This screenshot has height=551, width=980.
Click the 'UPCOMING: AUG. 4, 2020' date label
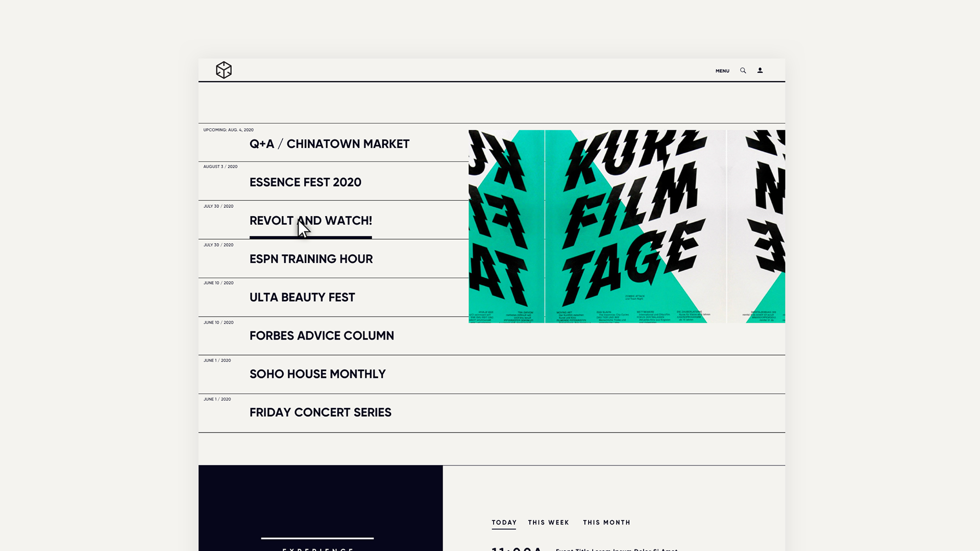[228, 130]
